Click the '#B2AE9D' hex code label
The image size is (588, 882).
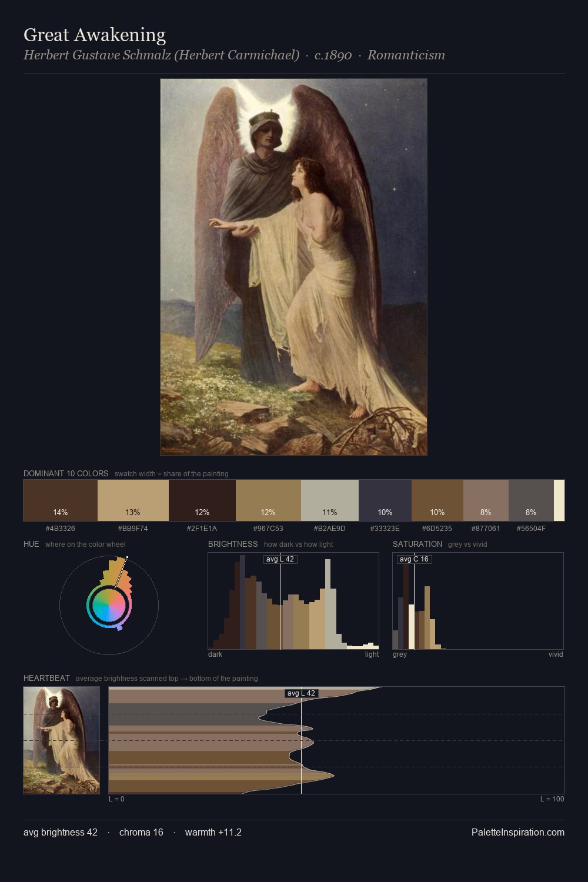[x=330, y=529]
